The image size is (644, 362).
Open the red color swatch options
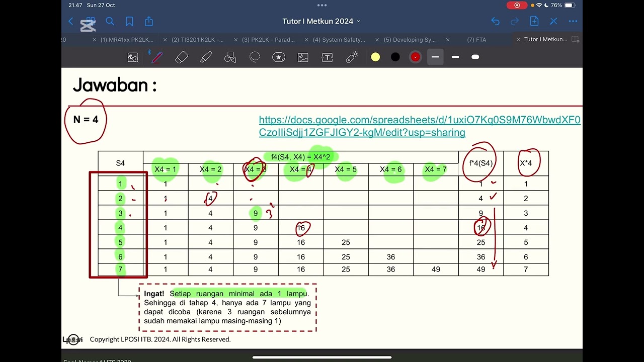point(415,57)
